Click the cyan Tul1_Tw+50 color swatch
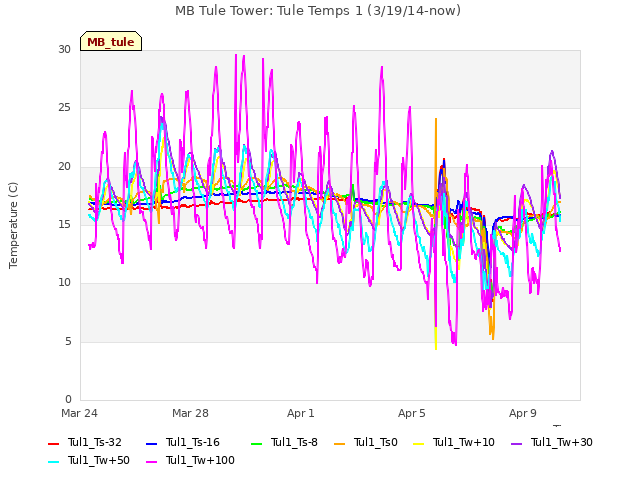640x480 pixels. point(53,461)
